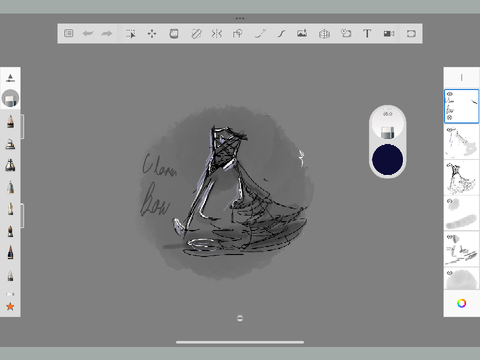480x360 pixels.
Task: Open the import image tool
Action: click(302, 33)
